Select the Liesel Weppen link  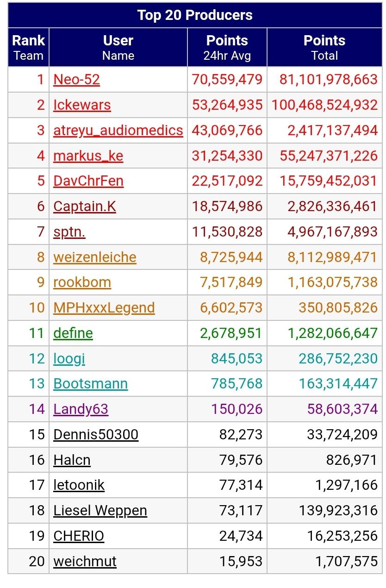click(100, 511)
